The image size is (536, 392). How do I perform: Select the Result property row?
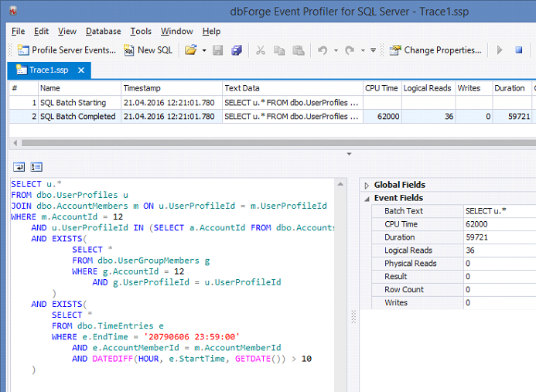(x=454, y=276)
